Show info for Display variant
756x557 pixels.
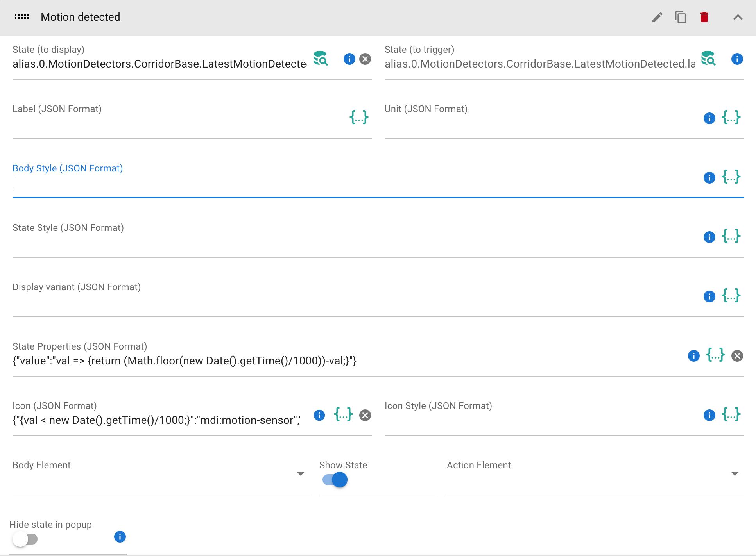(x=709, y=296)
